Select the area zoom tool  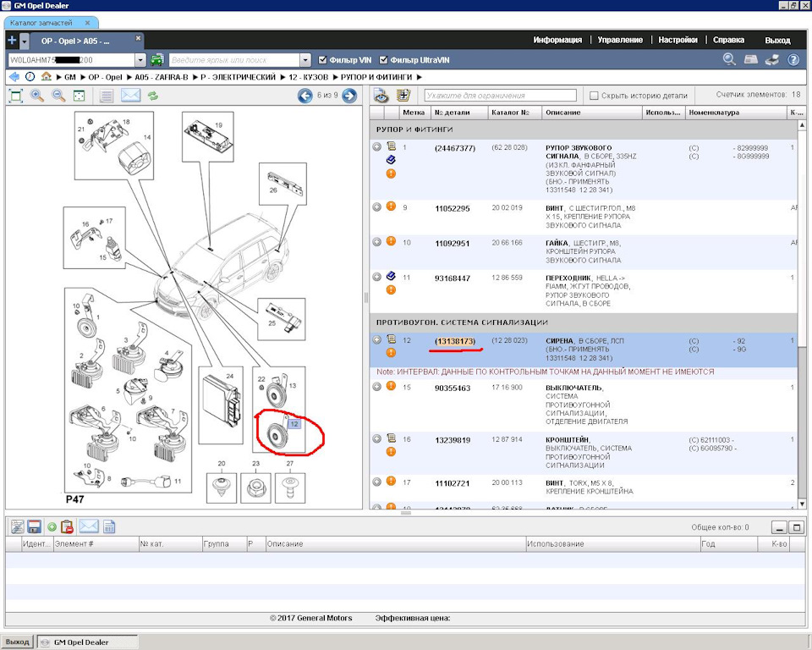[x=79, y=96]
